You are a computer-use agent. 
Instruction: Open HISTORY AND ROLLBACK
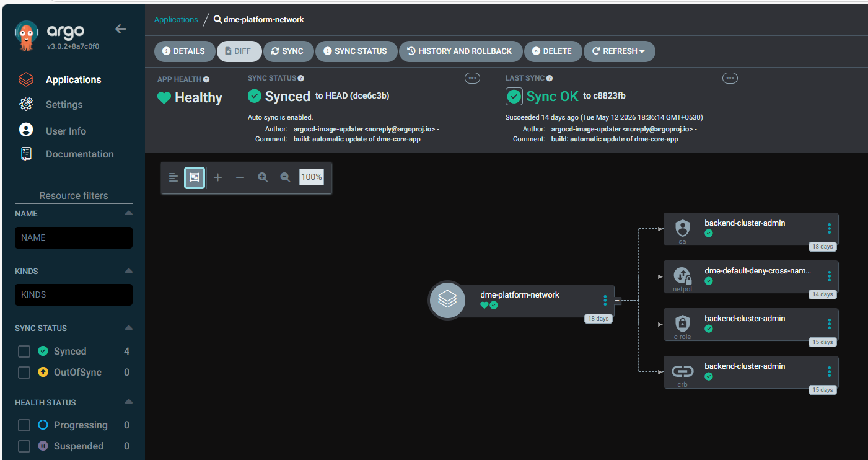pyautogui.click(x=460, y=51)
